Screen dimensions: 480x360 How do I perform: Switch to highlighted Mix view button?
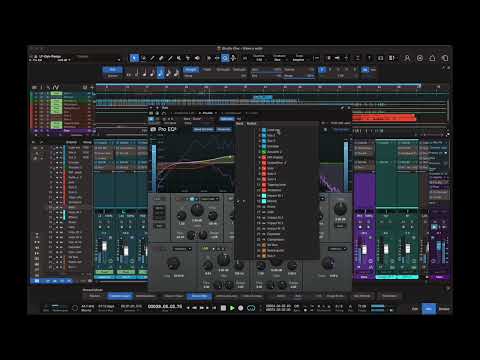click(429, 309)
